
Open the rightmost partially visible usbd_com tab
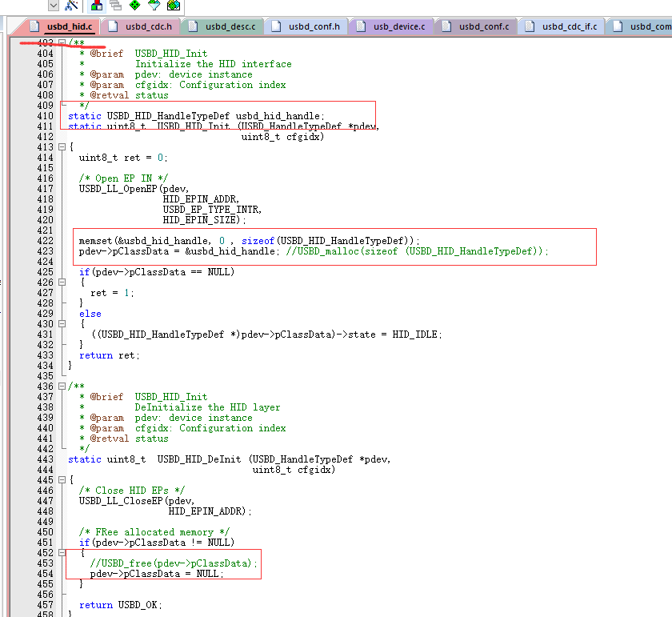644,26
